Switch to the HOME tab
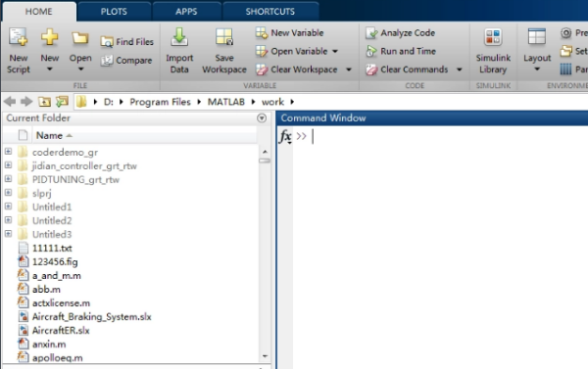Screen dimensions: 588x369 [x=39, y=11]
